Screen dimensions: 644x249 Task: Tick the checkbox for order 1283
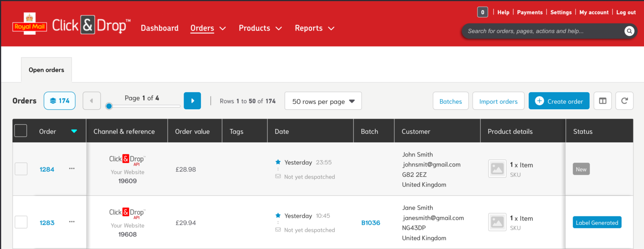(x=21, y=222)
